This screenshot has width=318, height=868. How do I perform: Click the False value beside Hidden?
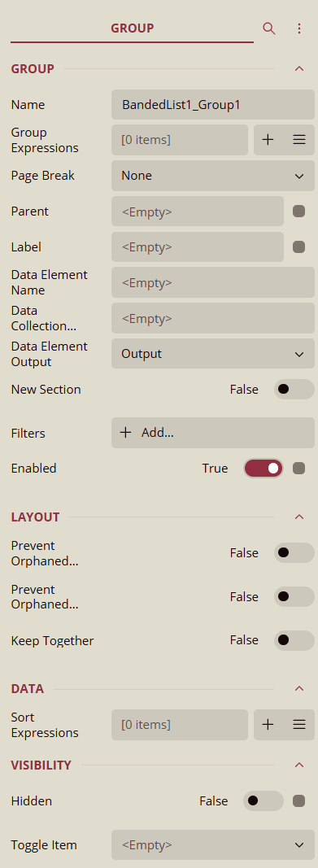click(x=213, y=801)
